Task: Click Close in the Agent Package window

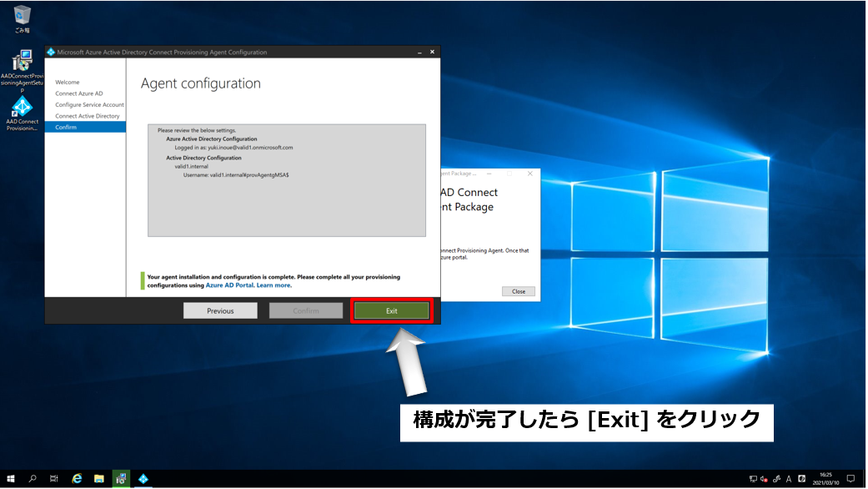Action: point(518,291)
